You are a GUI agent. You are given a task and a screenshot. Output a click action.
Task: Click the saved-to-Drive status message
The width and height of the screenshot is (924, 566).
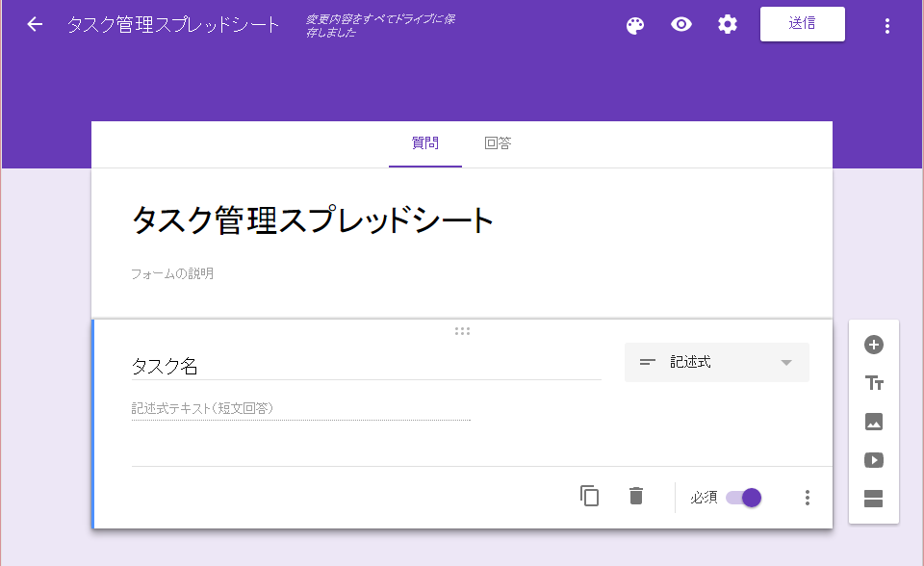tap(380, 25)
